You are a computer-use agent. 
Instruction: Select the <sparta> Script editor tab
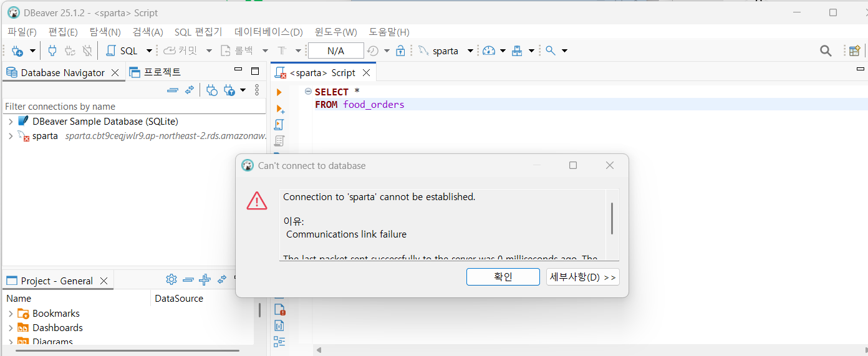[322, 73]
